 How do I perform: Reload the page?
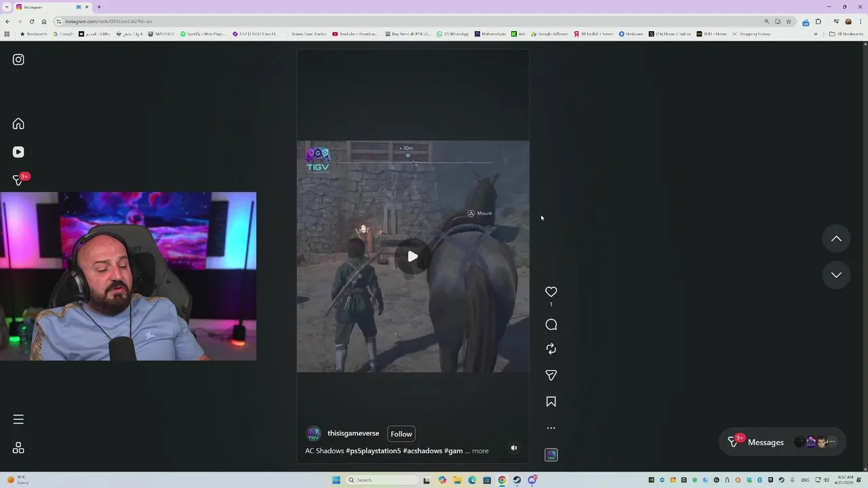(x=31, y=21)
